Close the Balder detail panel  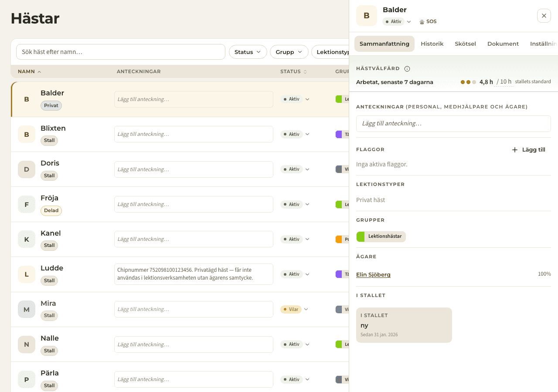pos(544,16)
